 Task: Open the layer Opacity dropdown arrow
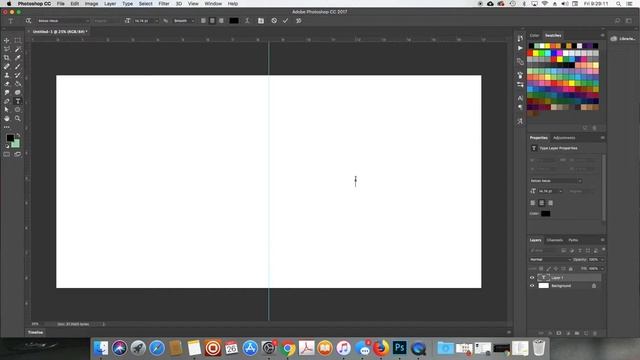pos(602,260)
